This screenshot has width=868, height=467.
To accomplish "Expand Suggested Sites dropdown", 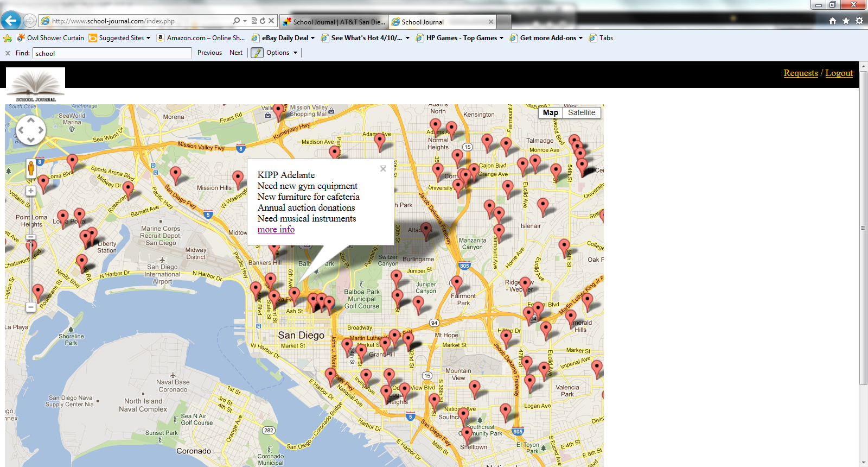I will pyautogui.click(x=148, y=38).
